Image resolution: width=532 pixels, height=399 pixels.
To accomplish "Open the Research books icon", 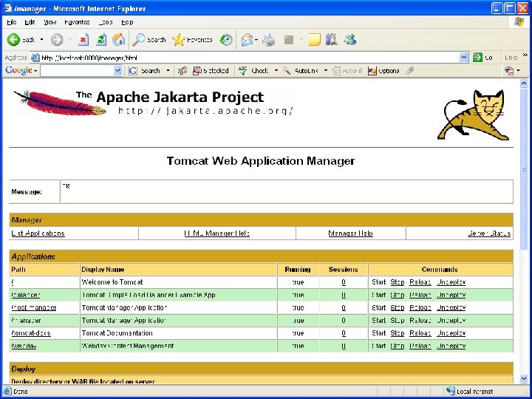I will coord(332,40).
